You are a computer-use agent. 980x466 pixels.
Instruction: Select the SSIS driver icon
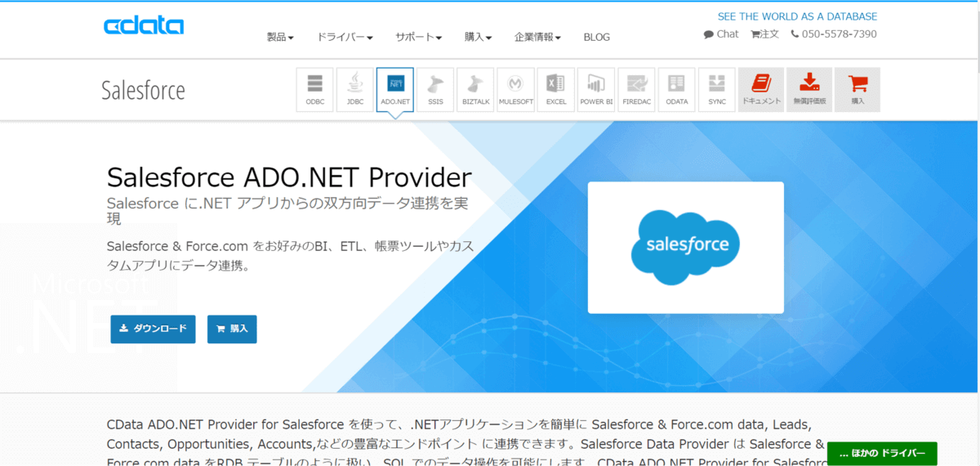click(x=435, y=89)
